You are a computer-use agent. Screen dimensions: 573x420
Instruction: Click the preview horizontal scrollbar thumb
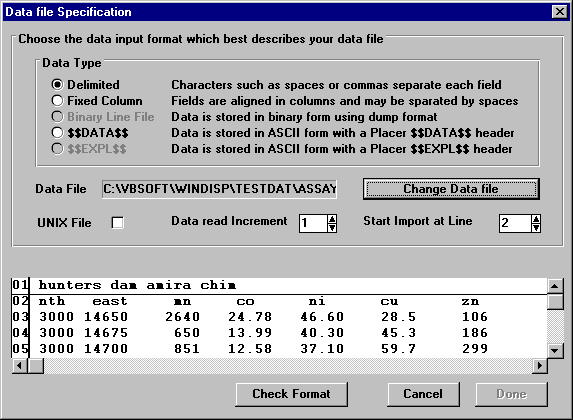(x=35, y=366)
